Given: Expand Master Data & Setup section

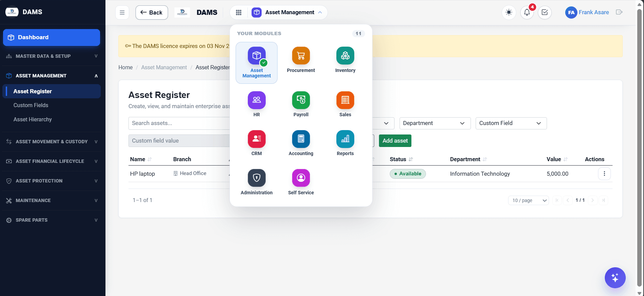Looking at the screenshot, I should click(x=52, y=56).
